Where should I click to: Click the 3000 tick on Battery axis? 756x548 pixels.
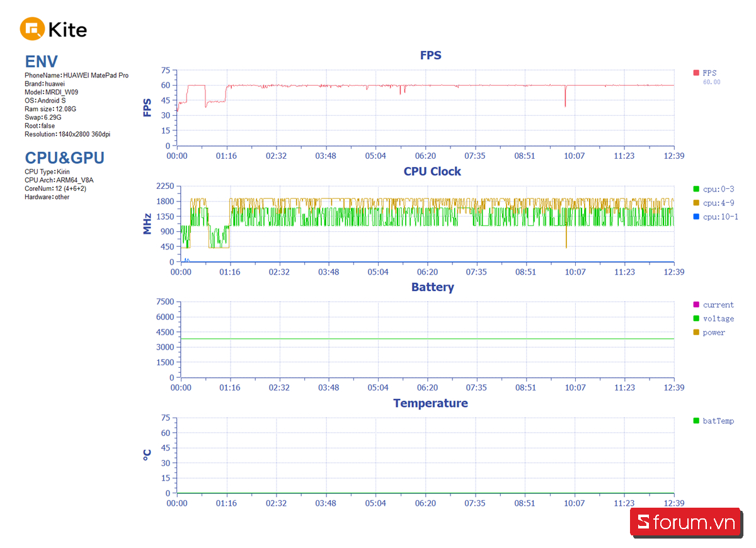coord(166,348)
